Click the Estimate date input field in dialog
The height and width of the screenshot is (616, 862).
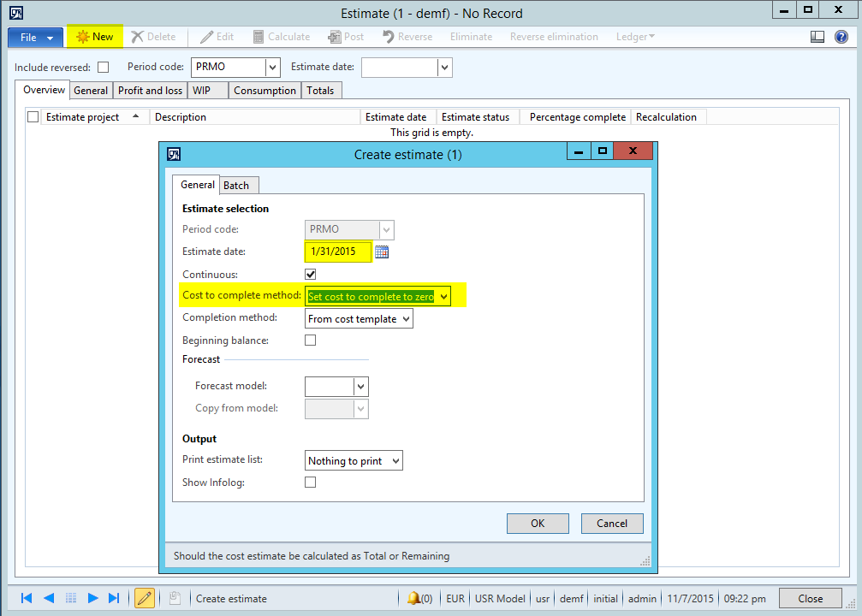click(x=337, y=252)
